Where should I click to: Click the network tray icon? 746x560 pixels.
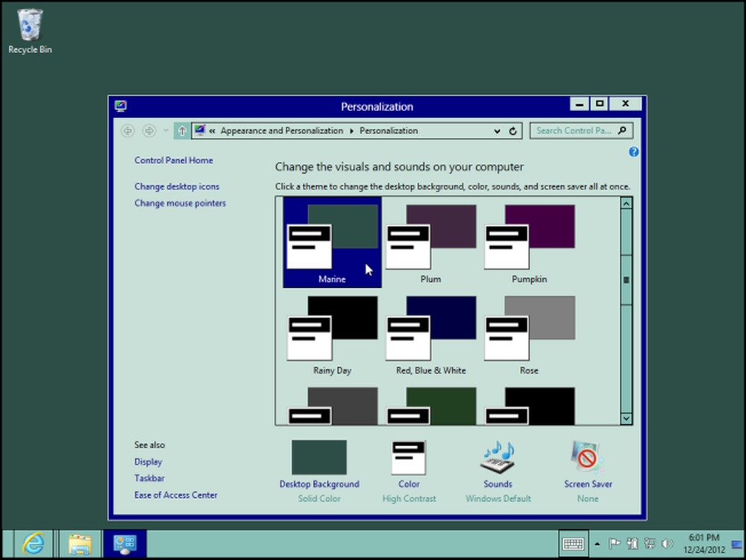click(x=650, y=544)
